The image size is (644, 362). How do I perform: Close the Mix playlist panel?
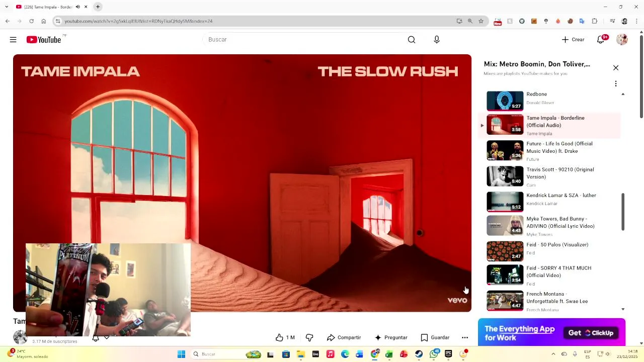pyautogui.click(x=615, y=68)
